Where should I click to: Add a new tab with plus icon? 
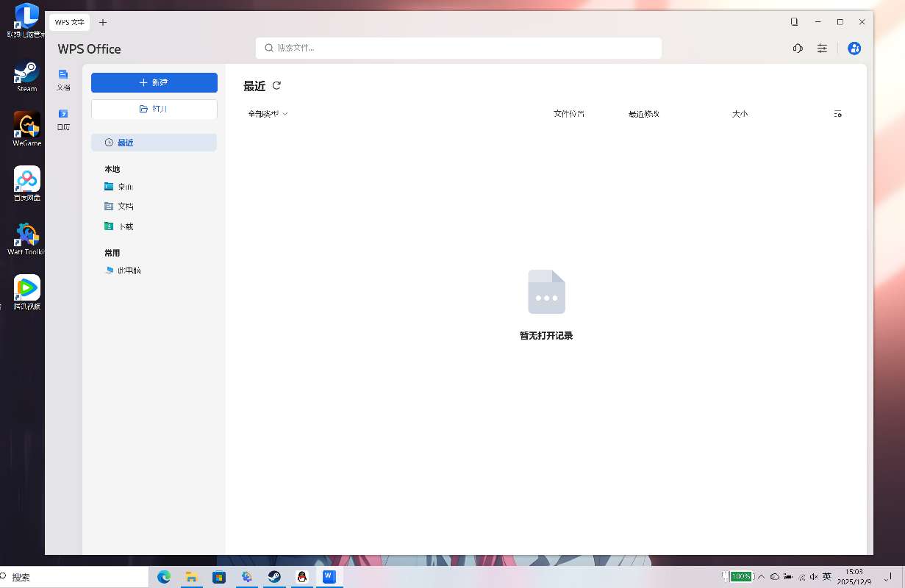[103, 22]
